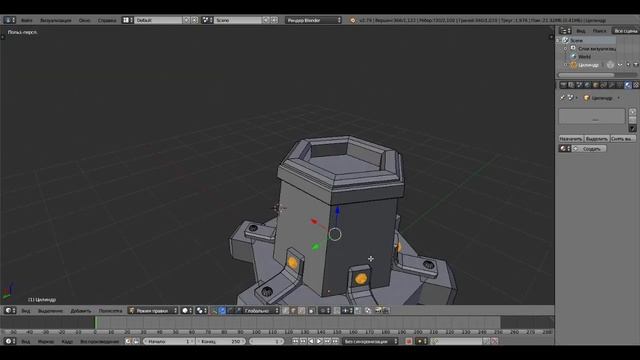The height and width of the screenshot is (360, 640).
Task: Click the Начало start frame field
Action: [x=169, y=341]
